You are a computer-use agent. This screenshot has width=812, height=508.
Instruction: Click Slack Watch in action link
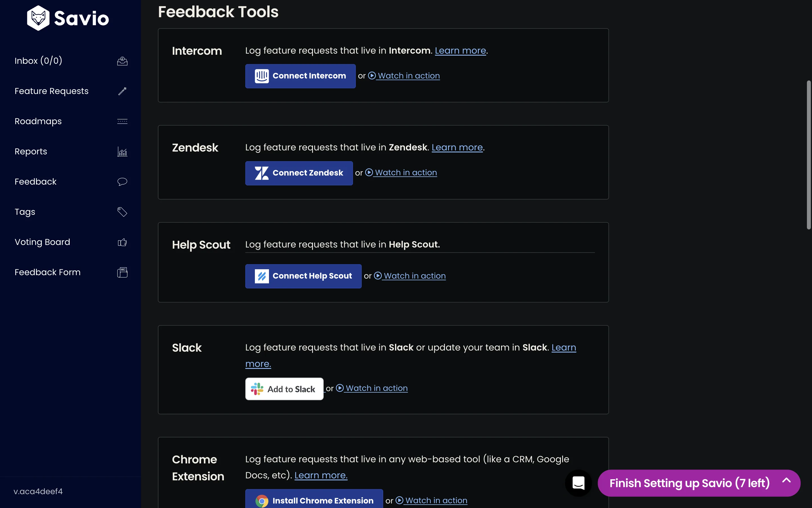pos(376,388)
